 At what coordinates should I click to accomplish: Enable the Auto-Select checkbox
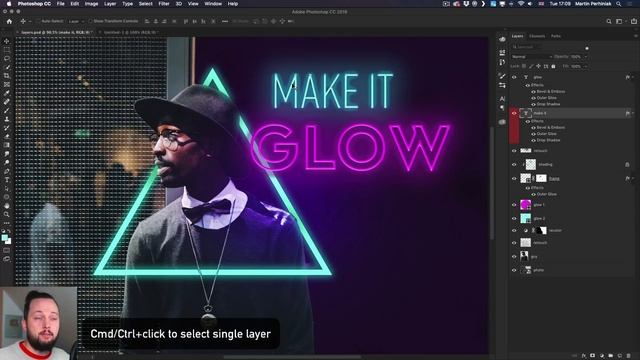coord(38,21)
